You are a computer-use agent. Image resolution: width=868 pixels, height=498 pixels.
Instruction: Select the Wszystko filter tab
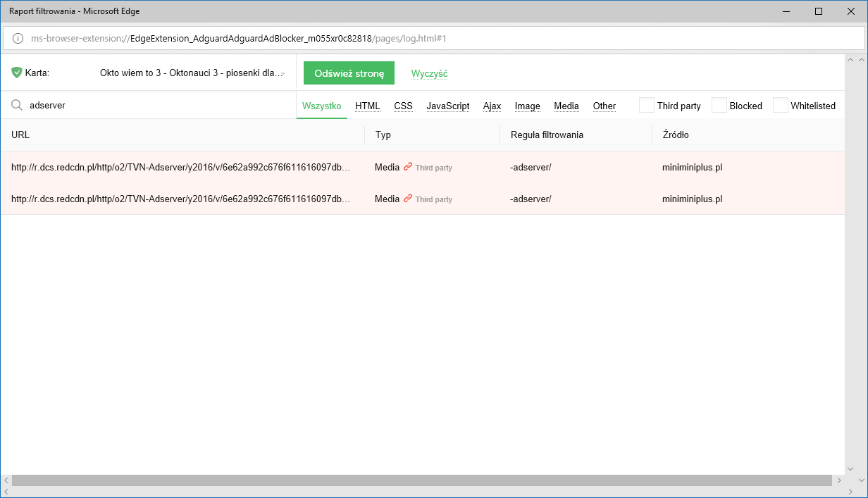322,106
